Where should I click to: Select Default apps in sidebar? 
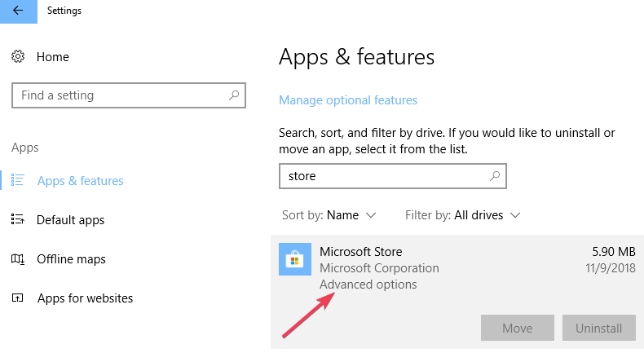coord(70,220)
